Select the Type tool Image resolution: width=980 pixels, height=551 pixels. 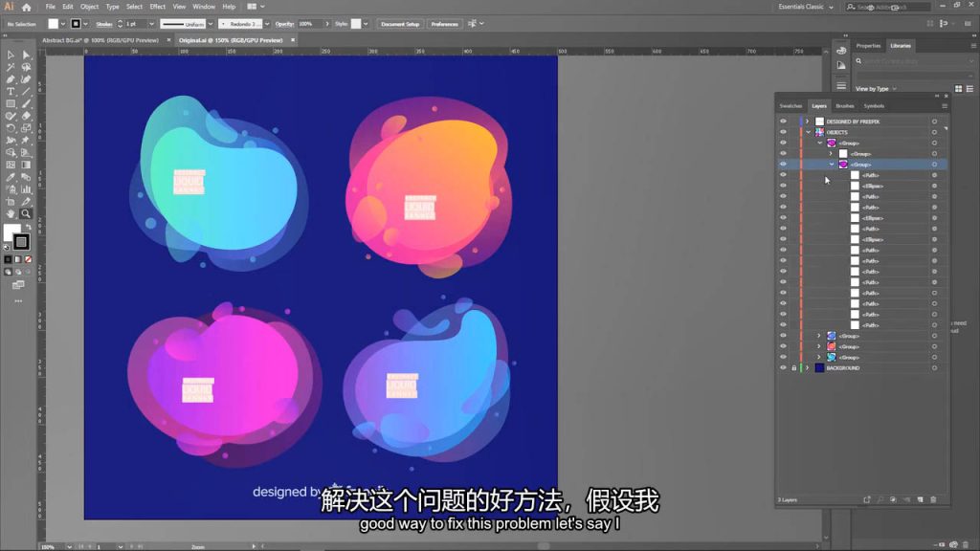pyautogui.click(x=11, y=91)
